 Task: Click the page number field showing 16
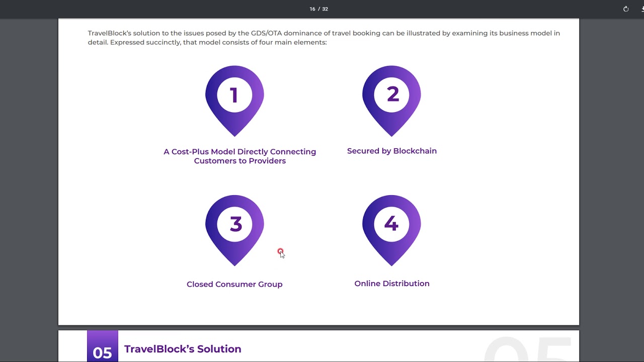(312, 9)
